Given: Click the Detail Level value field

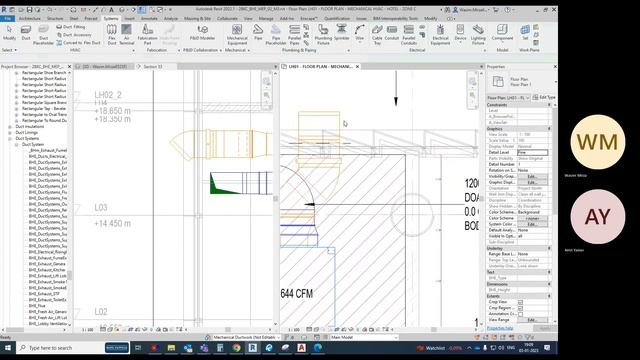Looking at the screenshot, I should pos(532,153).
